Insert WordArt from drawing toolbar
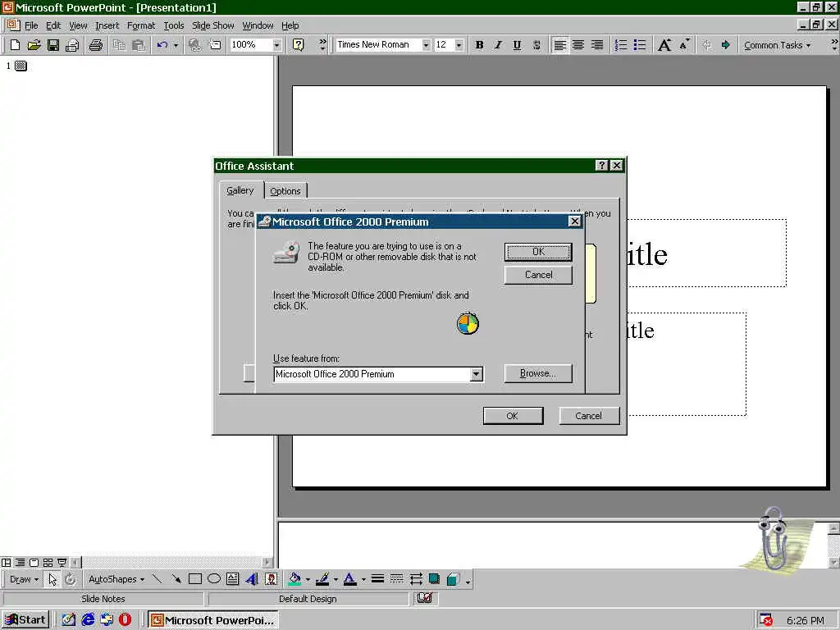 point(252,578)
